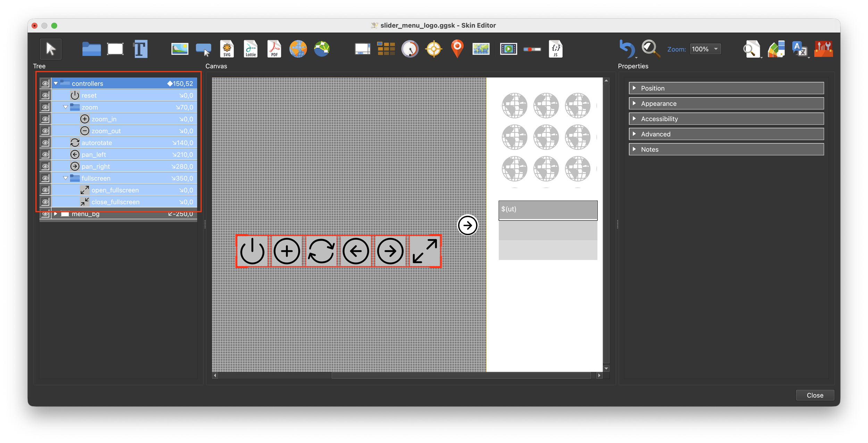Select the pointer arrow tool
The image size is (868, 443).
(51, 49)
